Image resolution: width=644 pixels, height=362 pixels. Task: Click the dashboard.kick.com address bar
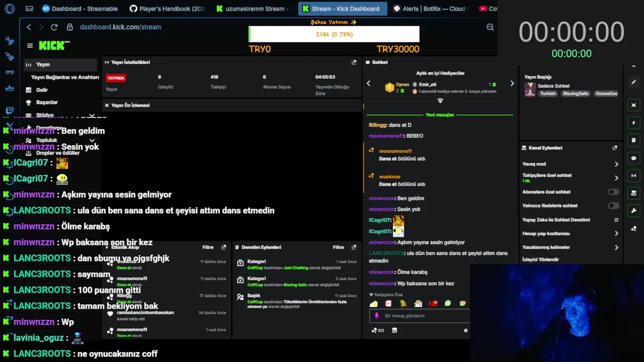point(121,27)
